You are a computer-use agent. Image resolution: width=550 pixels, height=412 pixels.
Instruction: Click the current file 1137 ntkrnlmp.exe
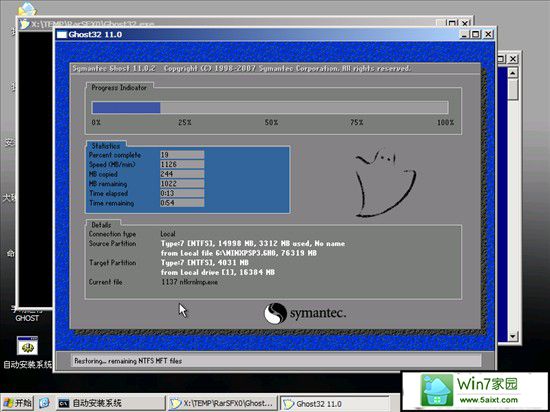click(189, 282)
